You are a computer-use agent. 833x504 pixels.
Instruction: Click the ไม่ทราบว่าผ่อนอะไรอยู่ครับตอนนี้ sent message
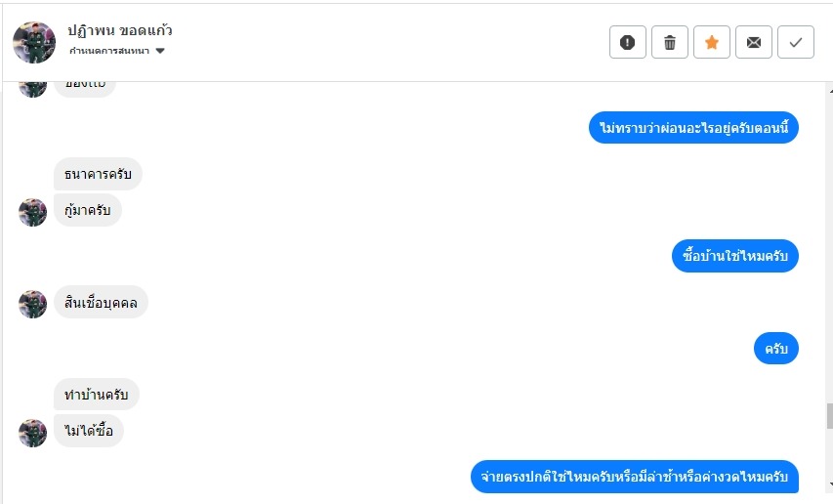pyautogui.click(x=693, y=127)
